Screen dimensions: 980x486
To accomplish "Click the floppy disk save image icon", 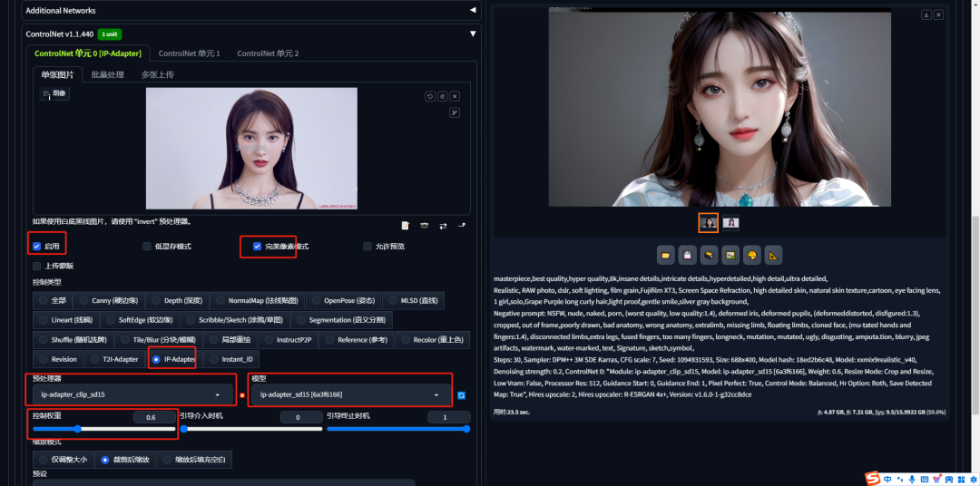I will point(688,255).
